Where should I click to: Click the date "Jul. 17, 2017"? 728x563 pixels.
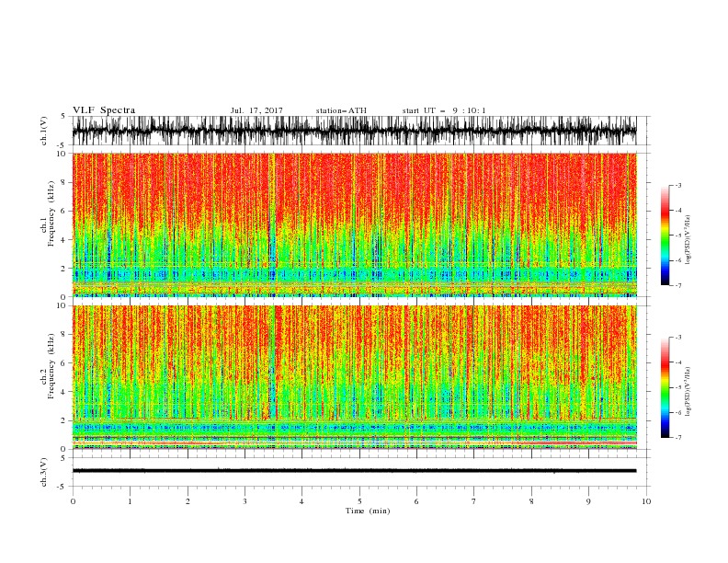(256, 110)
